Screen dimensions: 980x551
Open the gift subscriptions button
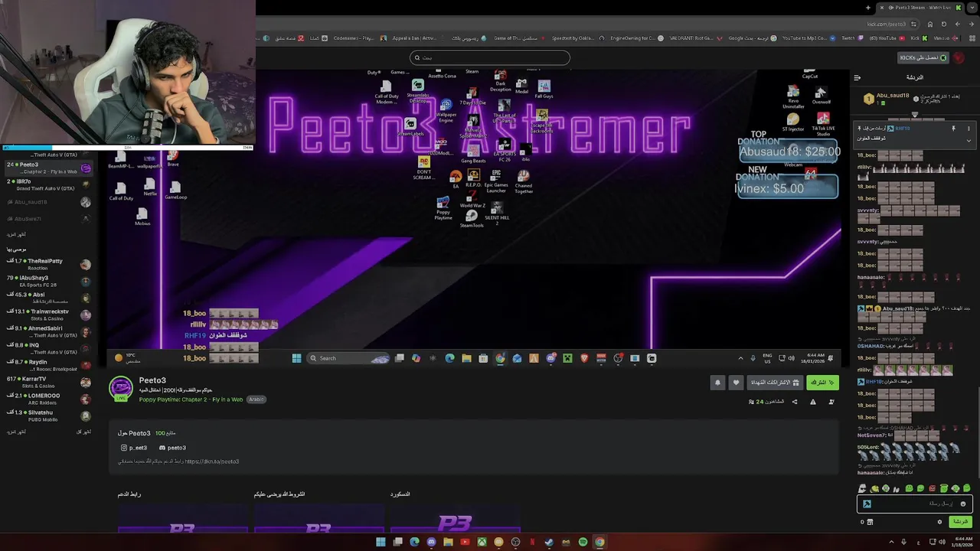coord(775,383)
